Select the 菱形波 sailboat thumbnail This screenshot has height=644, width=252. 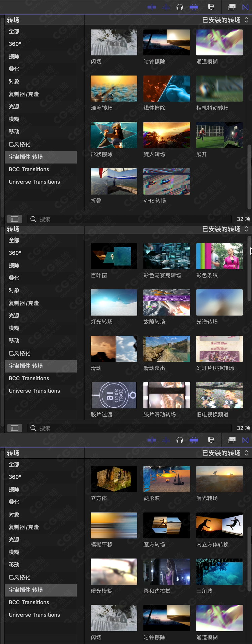[167, 479]
